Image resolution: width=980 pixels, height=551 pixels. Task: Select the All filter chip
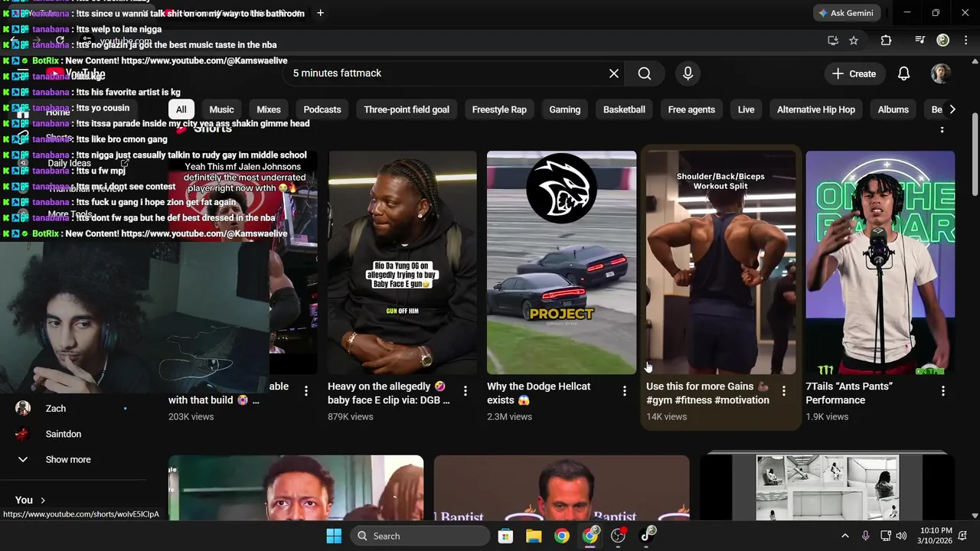point(181,109)
